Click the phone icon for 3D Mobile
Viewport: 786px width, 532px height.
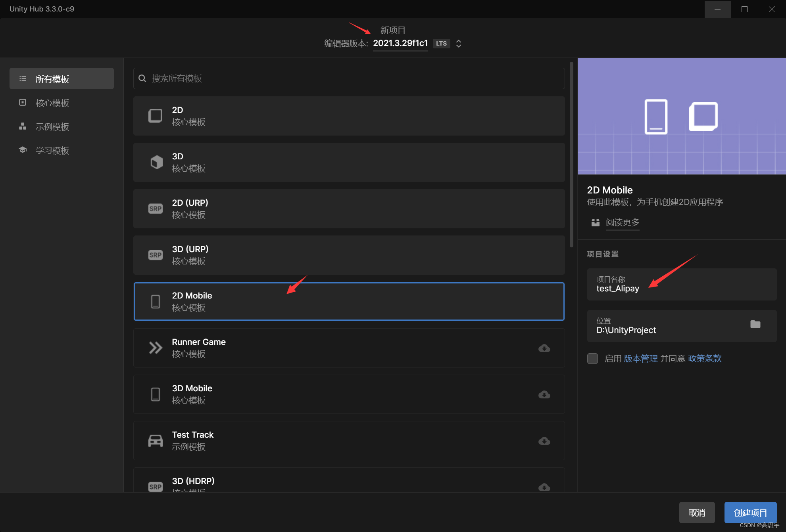point(156,394)
